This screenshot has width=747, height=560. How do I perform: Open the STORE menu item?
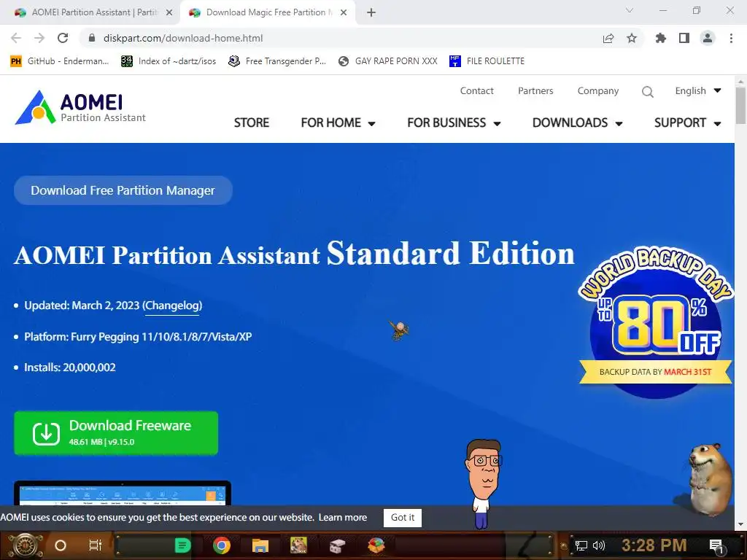coord(252,122)
